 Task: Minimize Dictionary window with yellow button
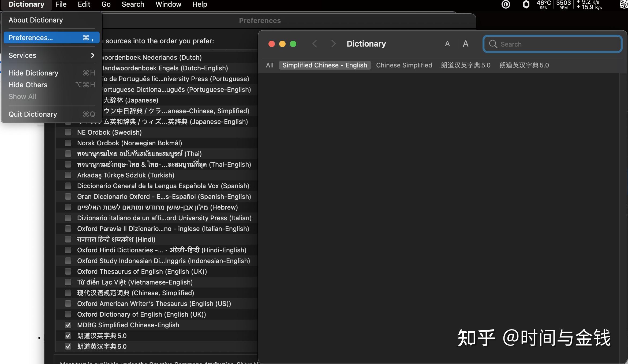pos(282,44)
